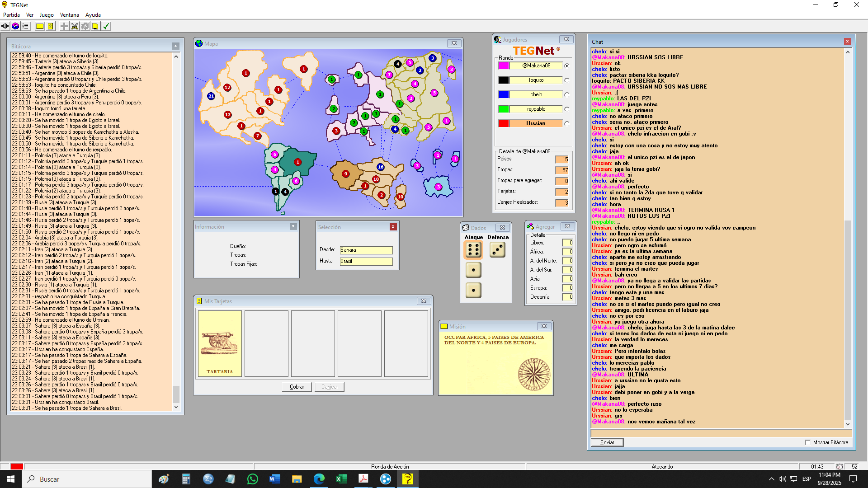Screen dimensions: 868x488
Task: Open the Ventana menu
Action: (69, 15)
